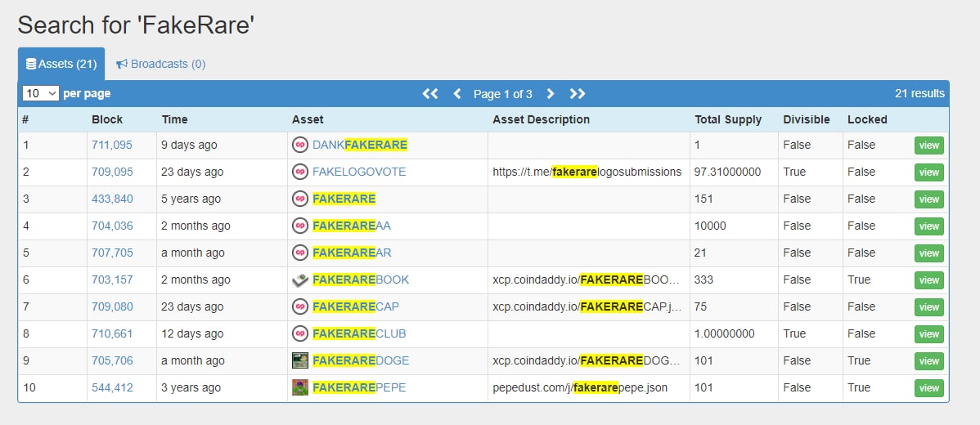Open block 707,705 link

112,253
